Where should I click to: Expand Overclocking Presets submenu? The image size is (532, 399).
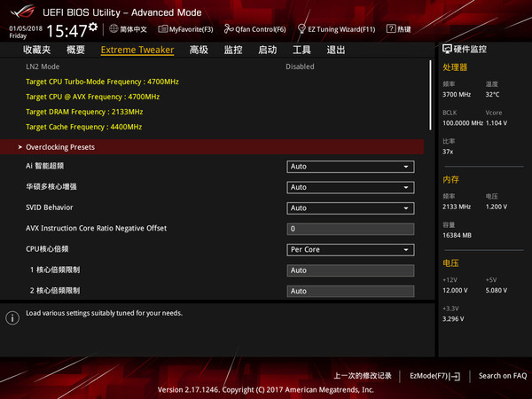click(x=60, y=147)
